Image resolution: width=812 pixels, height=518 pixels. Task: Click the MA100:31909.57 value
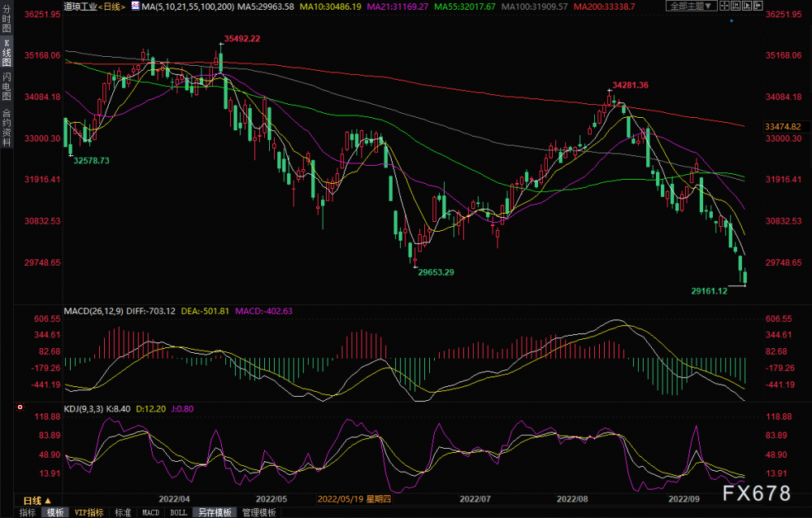click(x=535, y=7)
